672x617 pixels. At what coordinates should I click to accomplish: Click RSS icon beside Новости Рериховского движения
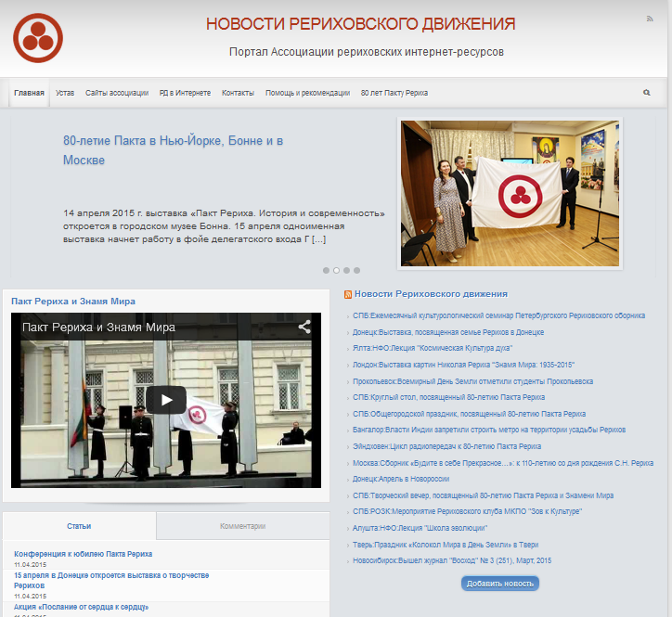pos(348,294)
